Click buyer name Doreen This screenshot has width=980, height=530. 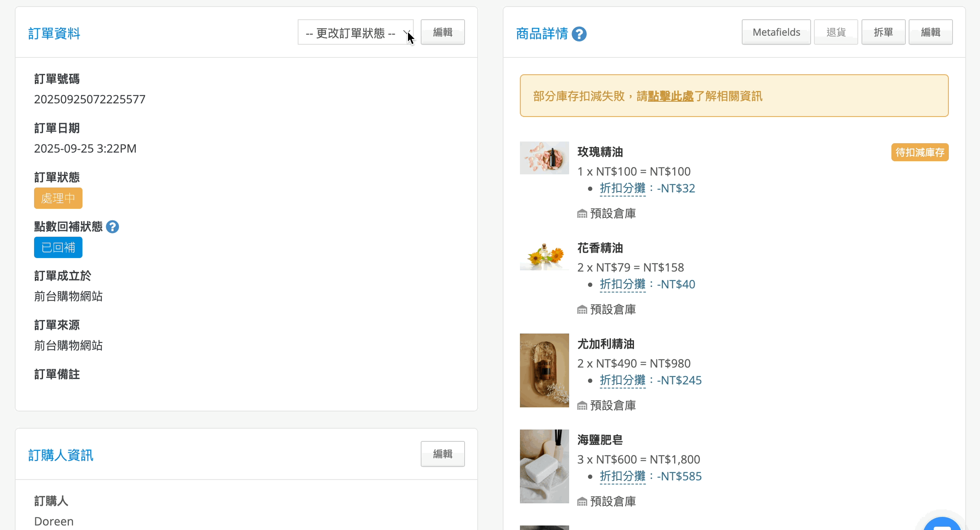pos(54,521)
